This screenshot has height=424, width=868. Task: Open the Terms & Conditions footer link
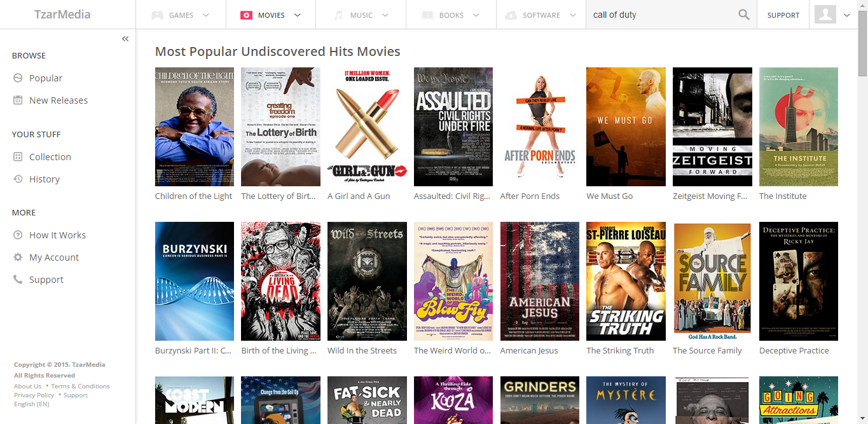pyautogui.click(x=80, y=386)
